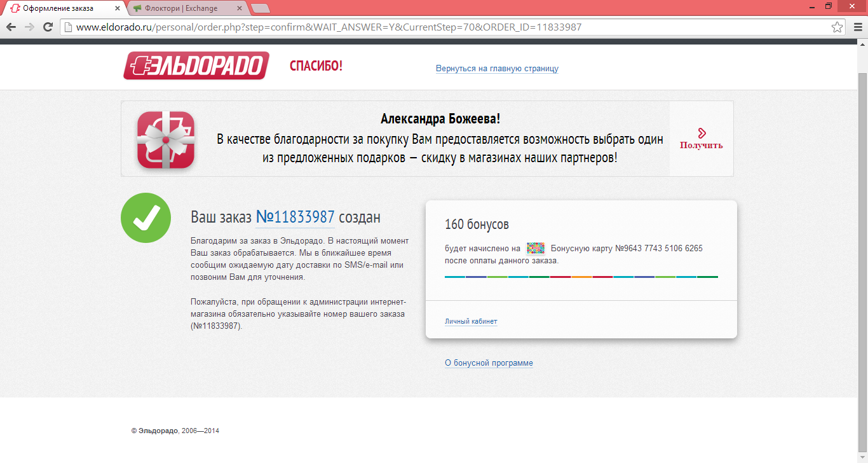Viewport: 868px width, 463px height.
Task: Click the red gift box icon
Action: point(165,139)
